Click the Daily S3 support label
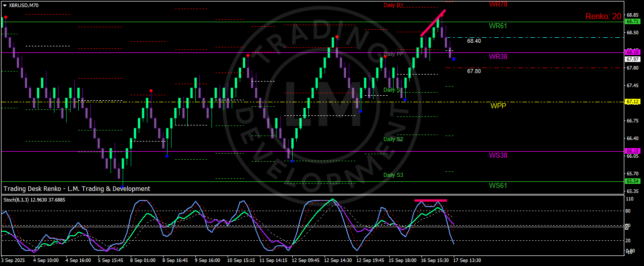The image size is (644, 266). [x=393, y=175]
